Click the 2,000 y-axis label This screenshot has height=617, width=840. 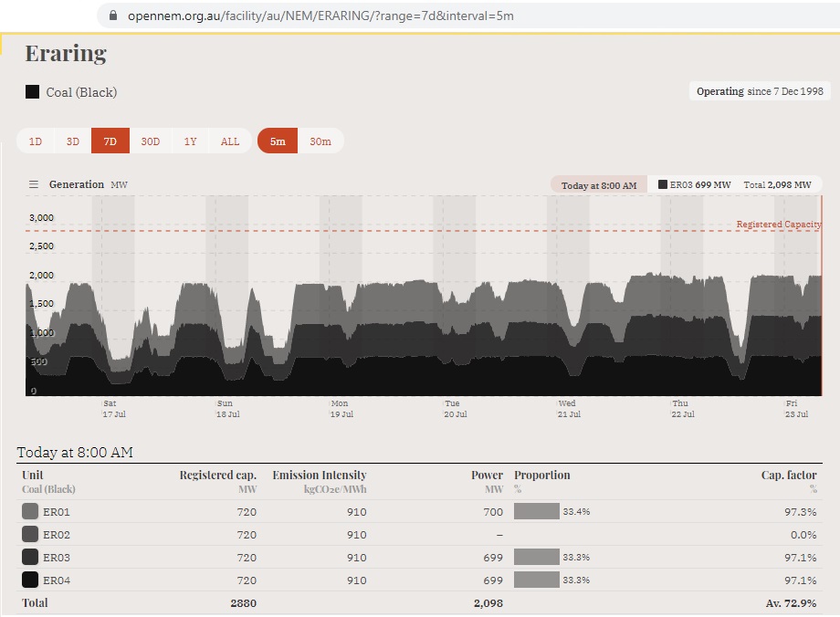pos(41,275)
